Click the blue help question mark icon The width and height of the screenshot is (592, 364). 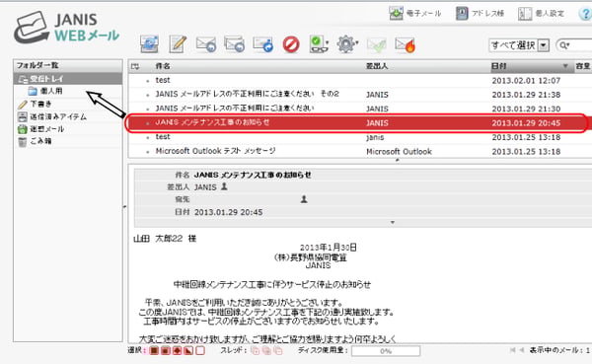[585, 14]
